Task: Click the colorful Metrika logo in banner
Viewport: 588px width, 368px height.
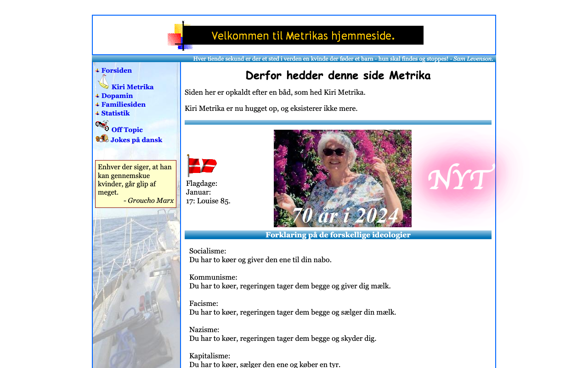Action: point(180,35)
